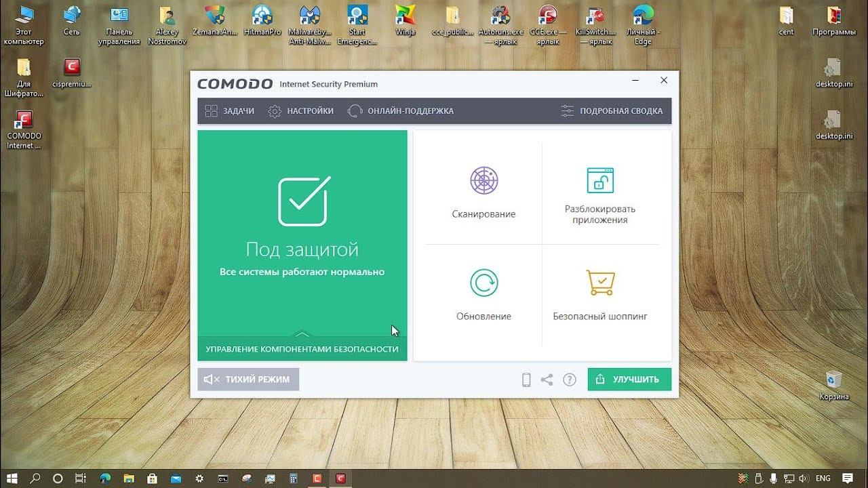The height and width of the screenshot is (488, 868).
Task: Open Безопасный шоппинг cart icon
Action: click(600, 283)
